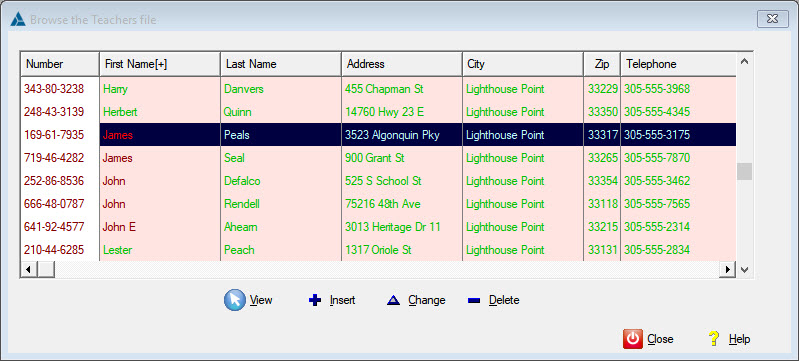Click the vertical scrollbar thumb
The image size is (799, 361).
[744, 171]
